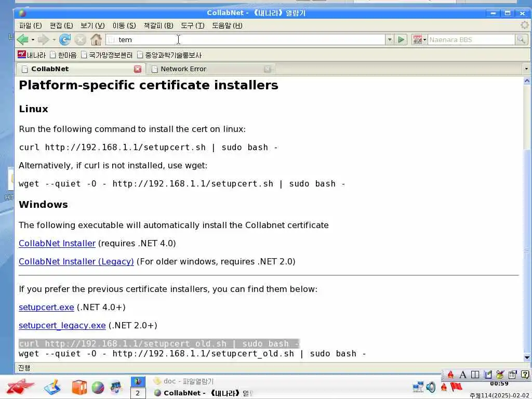Open the 중앙과학기술통보사 bookmark
This screenshot has height=399, width=532.
(169, 55)
